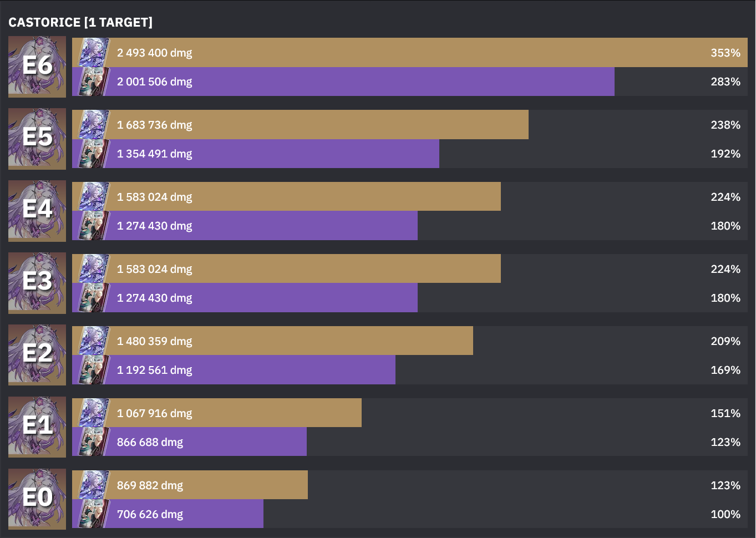Click light cone icon beside 706 626 dmg

click(92, 514)
